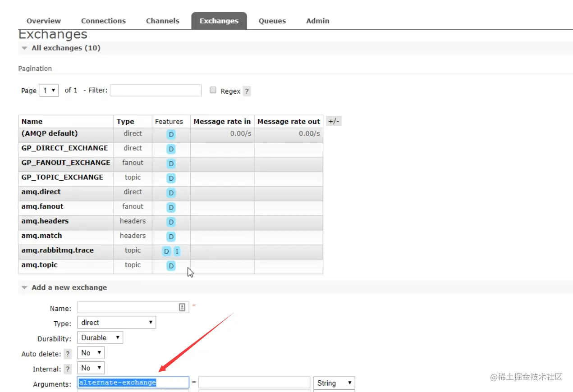
Task: Sort by Message rate out header
Action: [x=289, y=121]
